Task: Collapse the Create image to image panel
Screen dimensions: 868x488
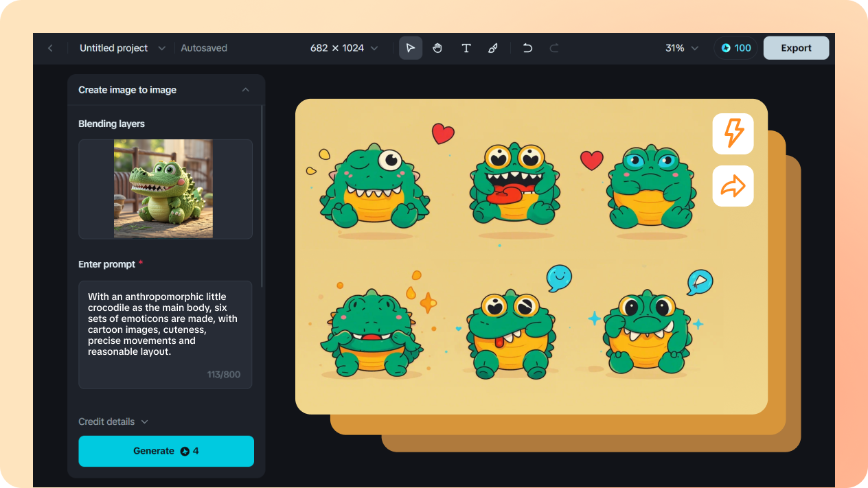Action: coord(246,90)
